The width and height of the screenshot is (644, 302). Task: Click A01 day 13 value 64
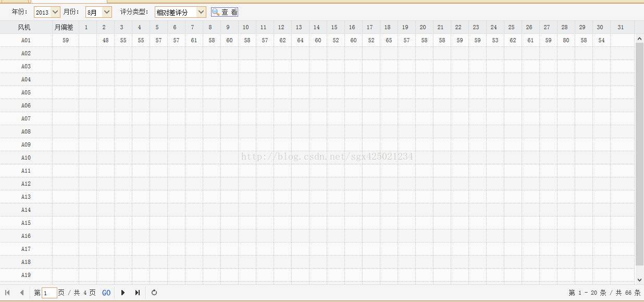(x=301, y=40)
